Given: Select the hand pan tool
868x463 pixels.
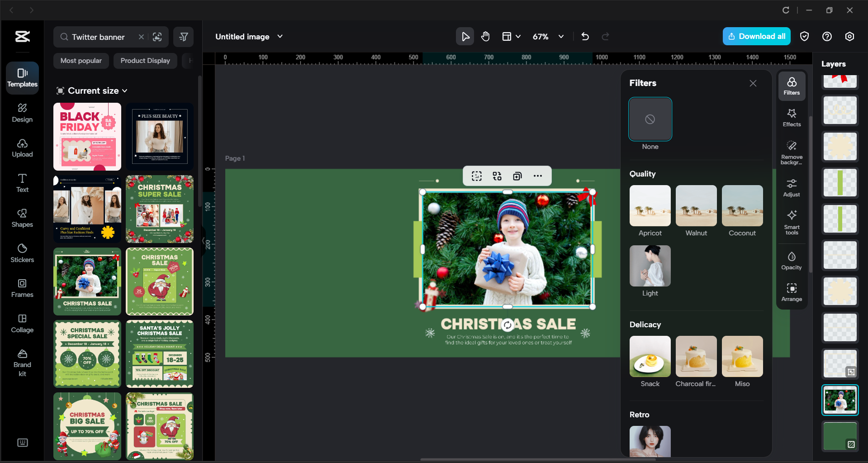Looking at the screenshot, I should tap(485, 36).
